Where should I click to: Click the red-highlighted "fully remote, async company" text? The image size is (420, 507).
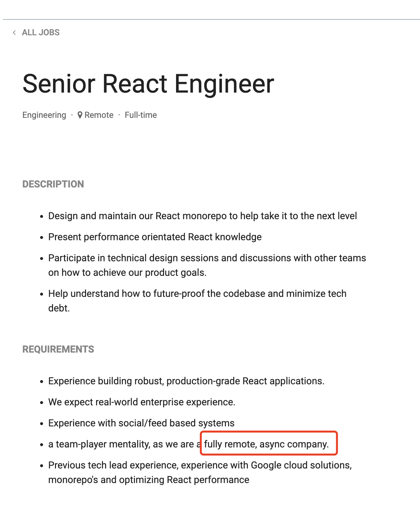tap(266, 444)
